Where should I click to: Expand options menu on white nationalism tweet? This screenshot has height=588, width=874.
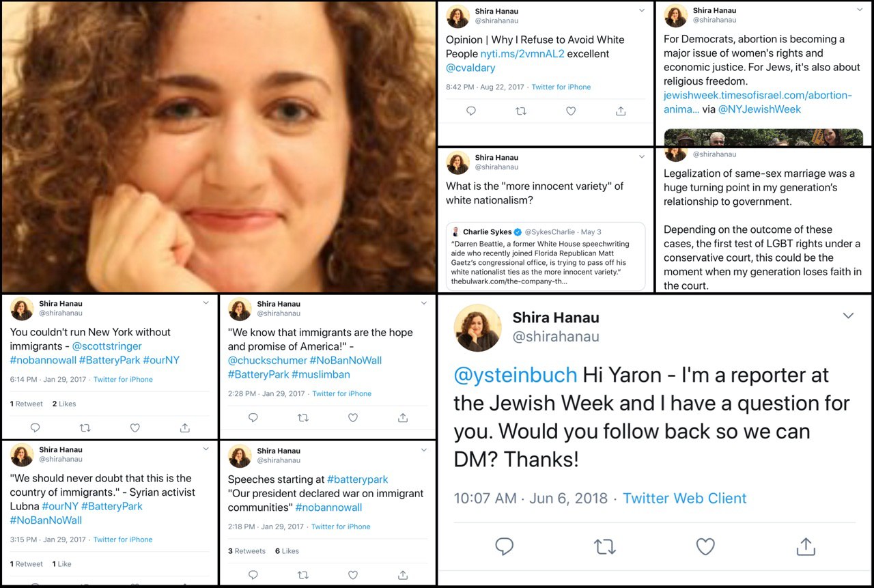click(641, 157)
